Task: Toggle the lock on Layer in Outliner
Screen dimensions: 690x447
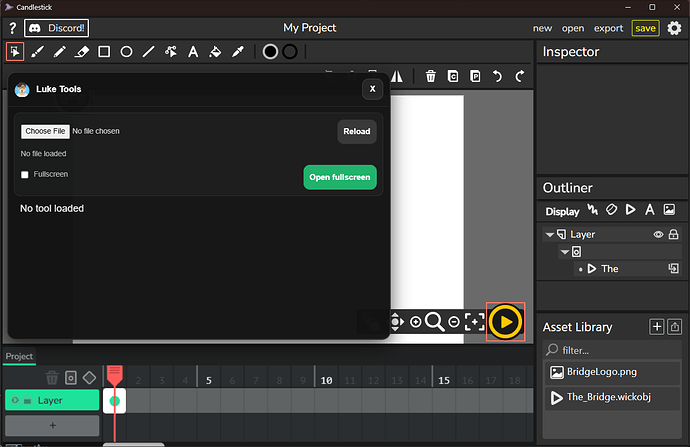Action: [674, 234]
